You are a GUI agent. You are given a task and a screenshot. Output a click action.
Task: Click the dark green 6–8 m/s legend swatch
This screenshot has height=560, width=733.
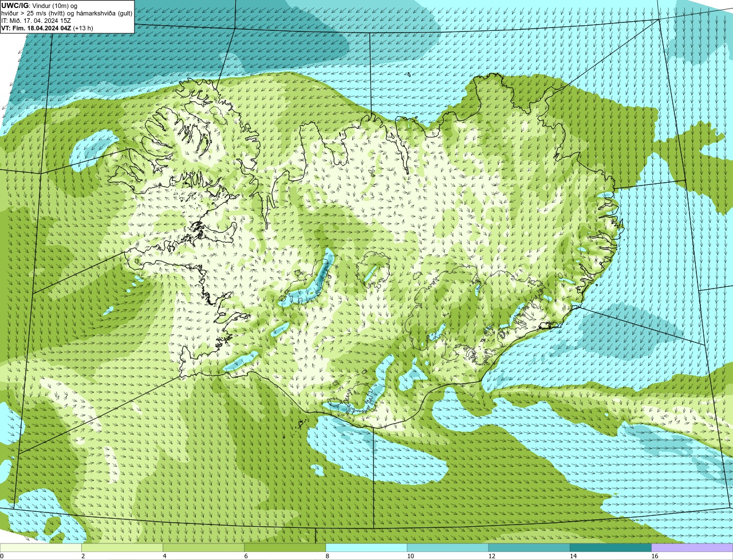(285, 547)
